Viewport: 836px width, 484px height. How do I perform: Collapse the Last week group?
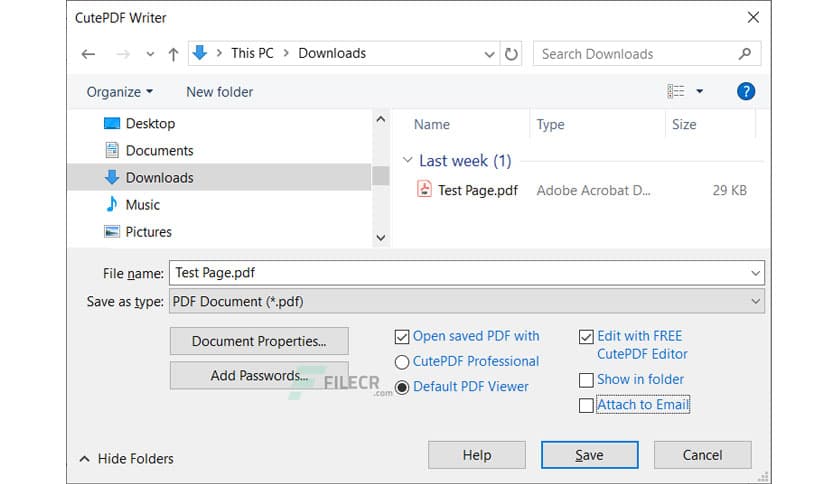[407, 160]
